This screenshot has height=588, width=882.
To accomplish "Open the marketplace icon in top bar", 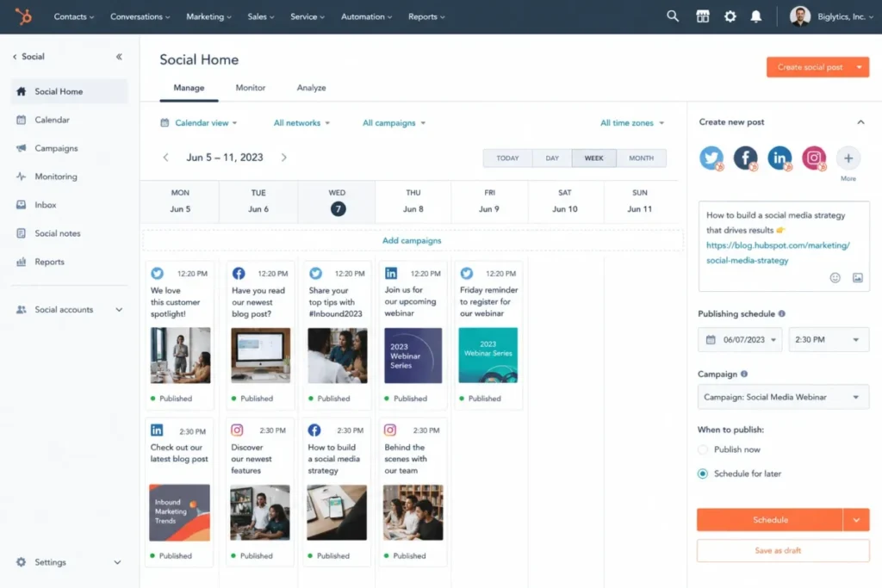I will (703, 16).
